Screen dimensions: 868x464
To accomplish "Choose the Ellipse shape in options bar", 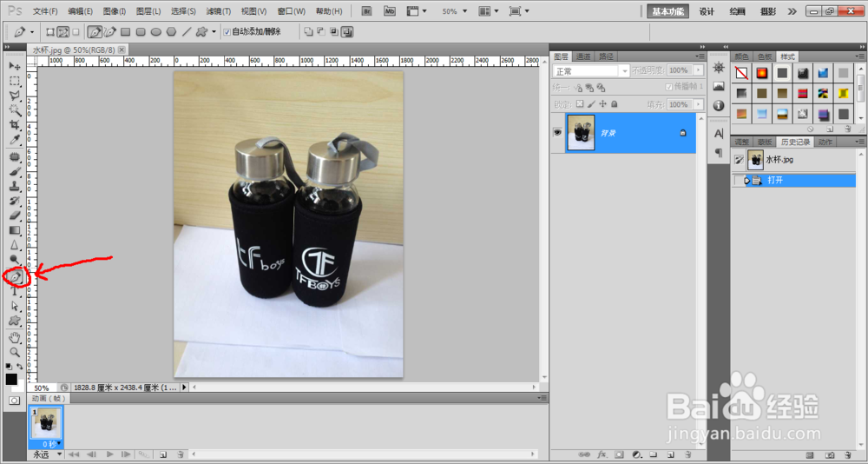I will pos(156,31).
